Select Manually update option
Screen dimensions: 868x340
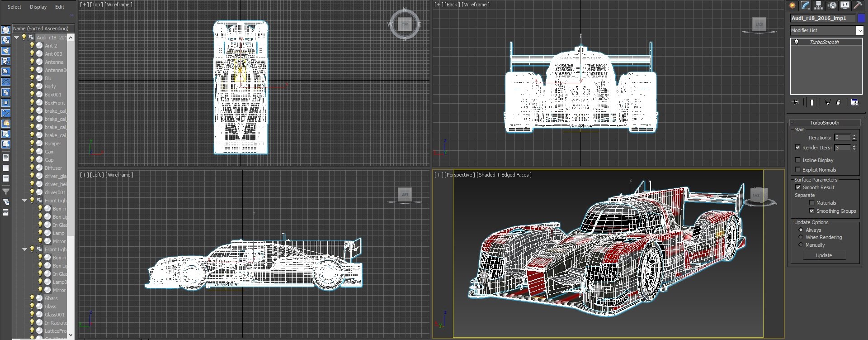[801, 245]
